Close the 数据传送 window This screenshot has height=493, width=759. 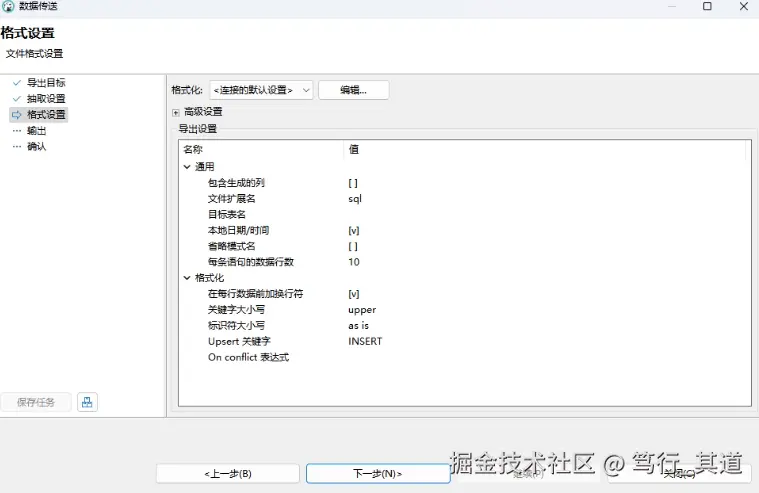(x=744, y=6)
